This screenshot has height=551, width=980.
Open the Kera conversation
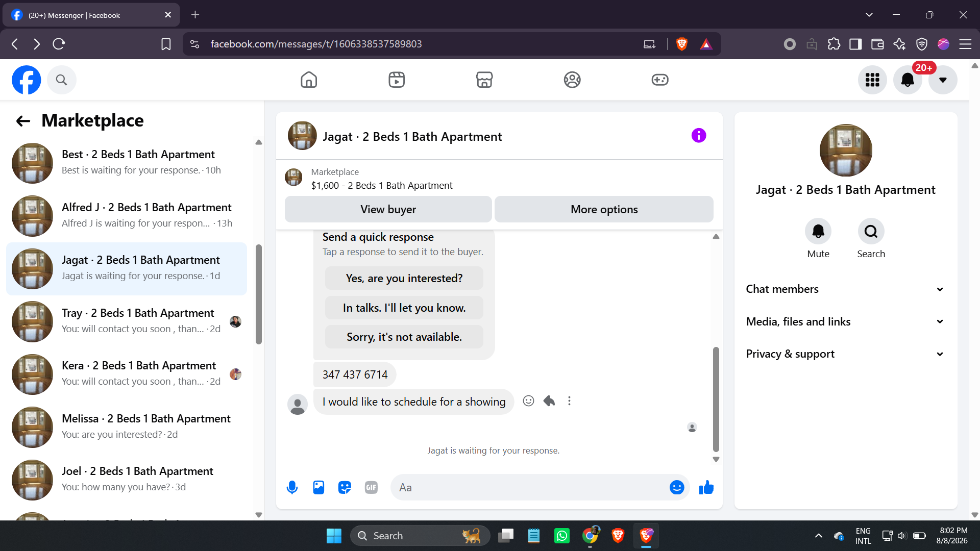click(127, 374)
